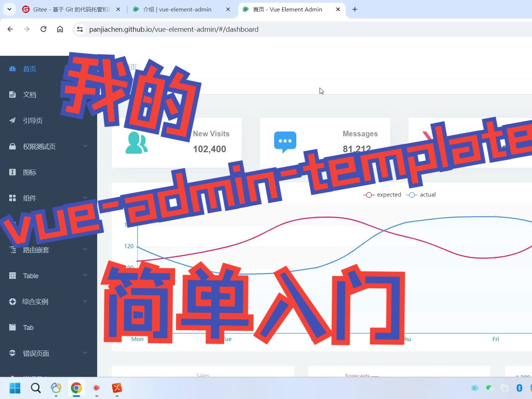Click the nested list icon beside 路由嵌套

click(x=13, y=250)
